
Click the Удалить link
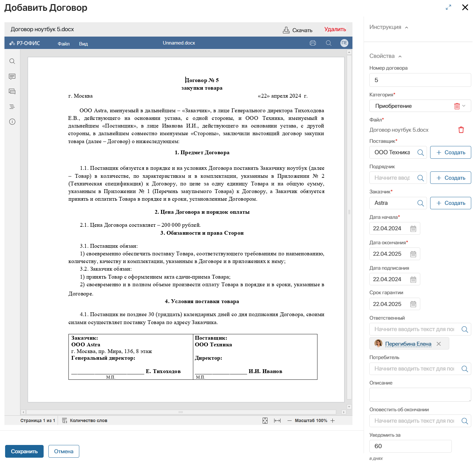click(335, 29)
